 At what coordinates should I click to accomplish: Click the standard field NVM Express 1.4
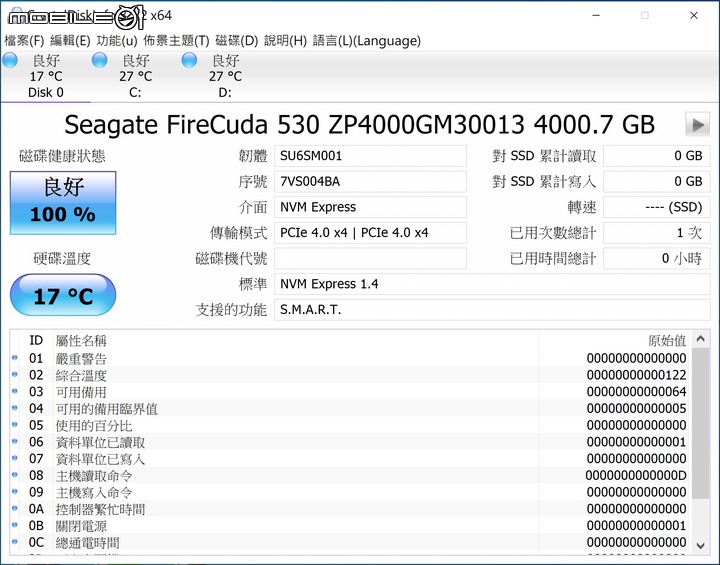[x=492, y=284]
